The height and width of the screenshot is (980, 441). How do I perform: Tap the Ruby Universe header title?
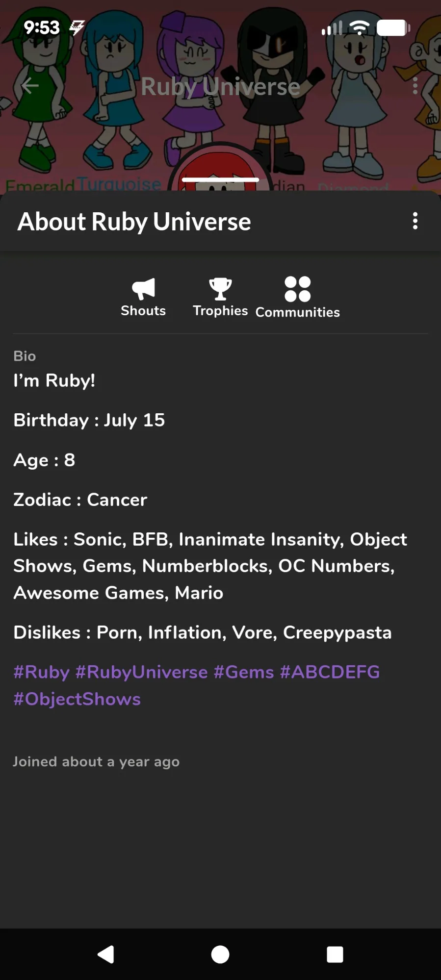point(220,87)
